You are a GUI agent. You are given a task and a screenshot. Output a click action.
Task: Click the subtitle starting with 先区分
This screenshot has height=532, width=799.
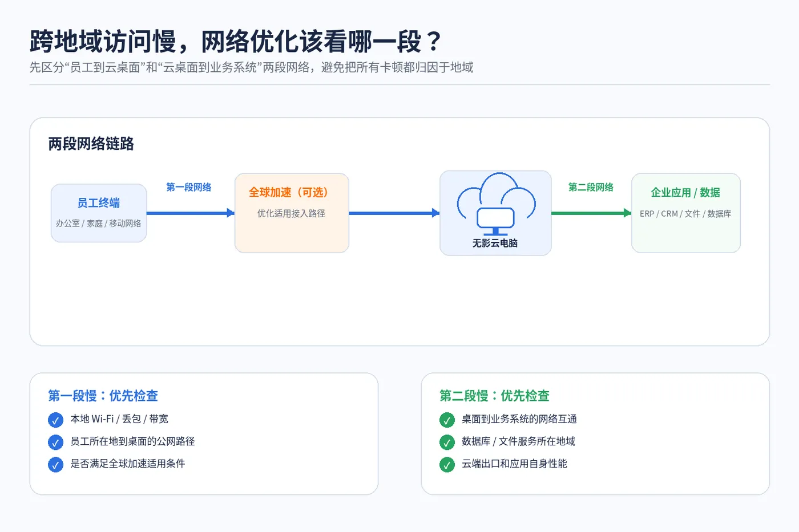[252, 67]
